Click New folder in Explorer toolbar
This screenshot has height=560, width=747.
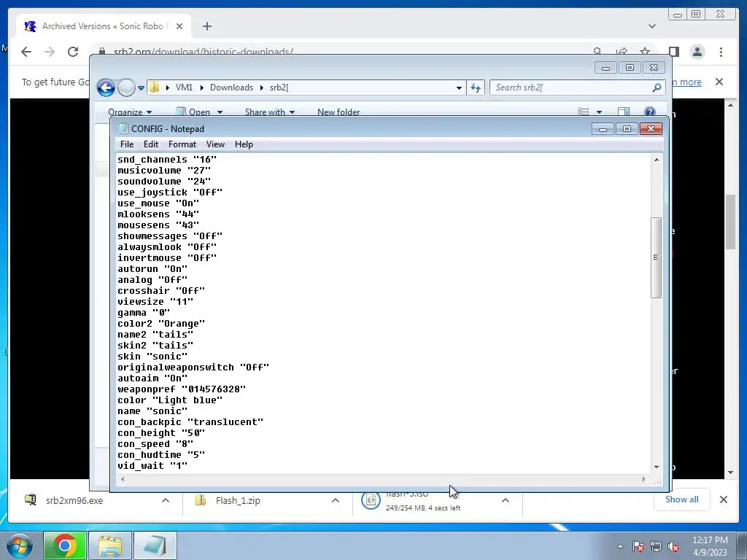click(338, 112)
